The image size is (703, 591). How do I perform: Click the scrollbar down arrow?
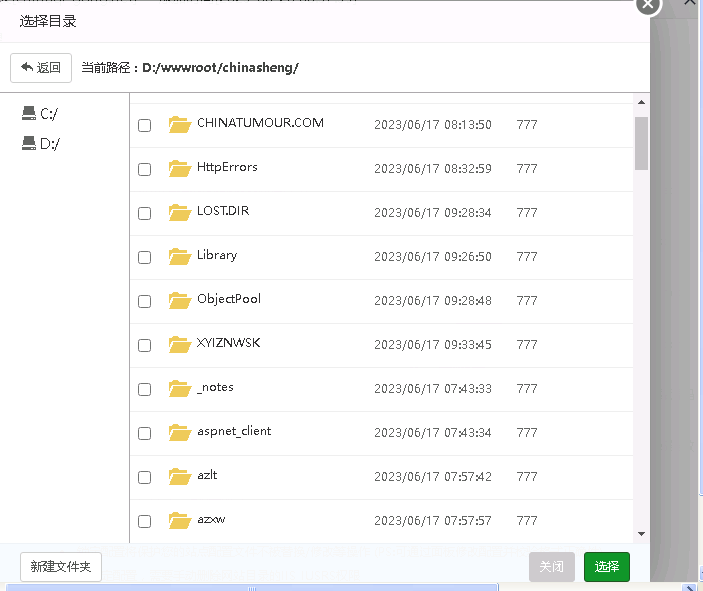pos(641,534)
